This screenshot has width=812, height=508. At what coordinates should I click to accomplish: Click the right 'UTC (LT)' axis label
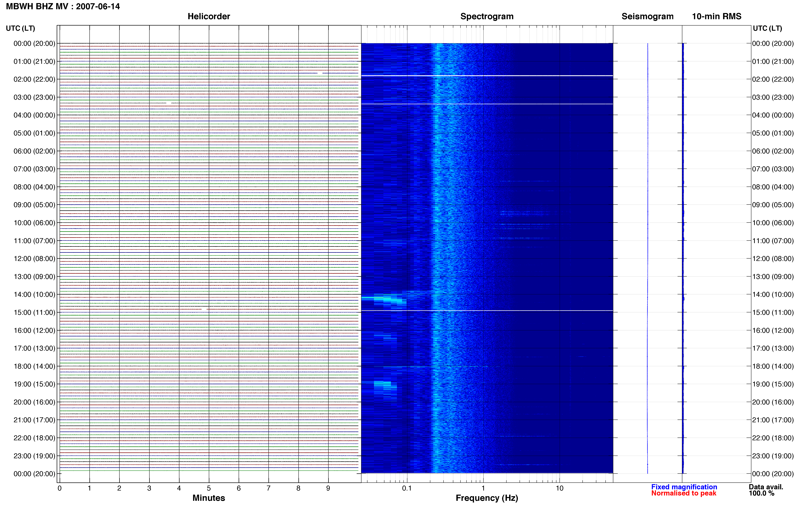point(767,28)
